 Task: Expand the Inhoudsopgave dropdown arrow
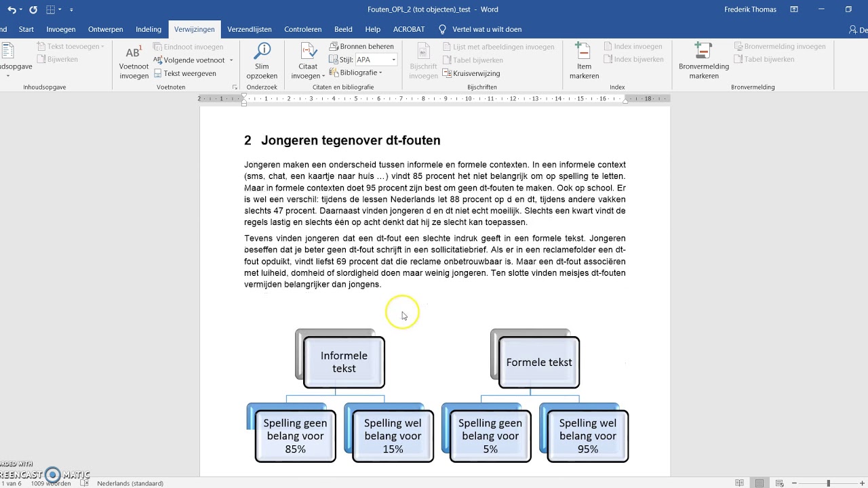pyautogui.click(x=7, y=76)
